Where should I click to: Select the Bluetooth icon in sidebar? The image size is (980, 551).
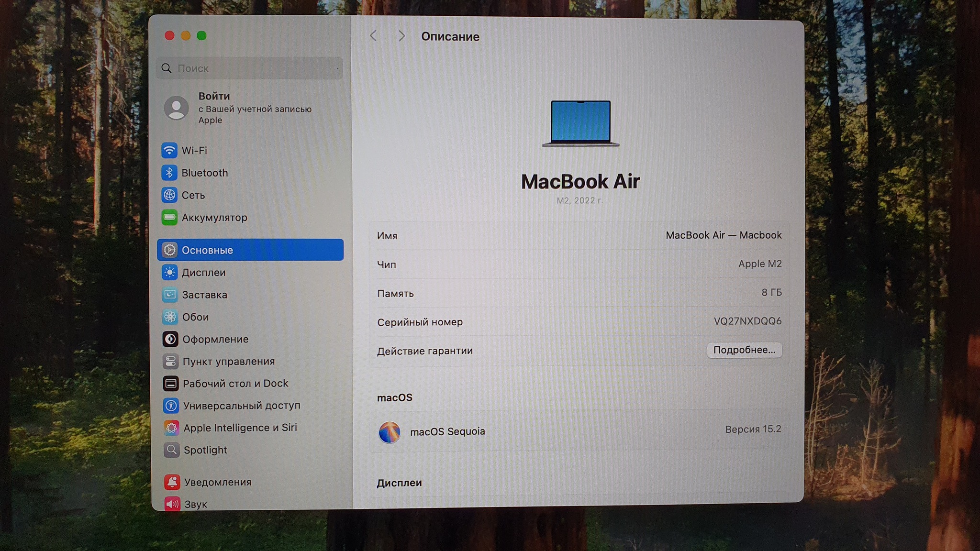click(x=169, y=173)
